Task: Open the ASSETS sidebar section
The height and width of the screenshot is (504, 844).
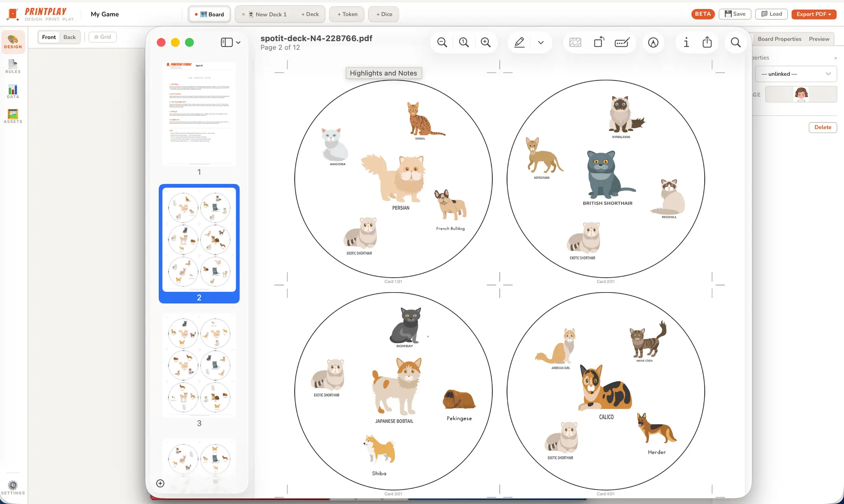Action: pyautogui.click(x=13, y=116)
